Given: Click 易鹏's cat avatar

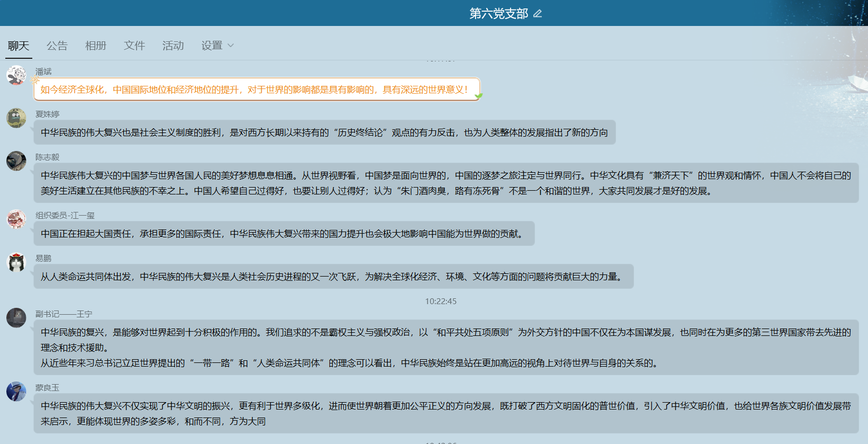Looking at the screenshot, I should tap(16, 262).
